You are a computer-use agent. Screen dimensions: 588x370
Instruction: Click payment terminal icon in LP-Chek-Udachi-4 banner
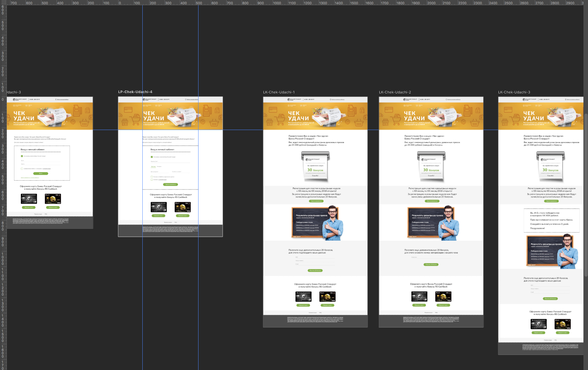(x=207, y=110)
